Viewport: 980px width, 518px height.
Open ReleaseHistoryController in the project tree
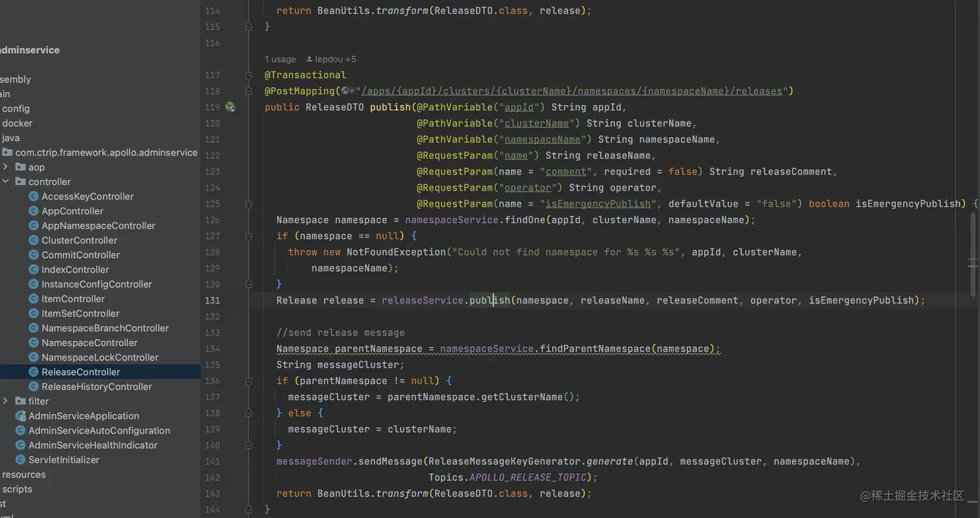[97, 386]
